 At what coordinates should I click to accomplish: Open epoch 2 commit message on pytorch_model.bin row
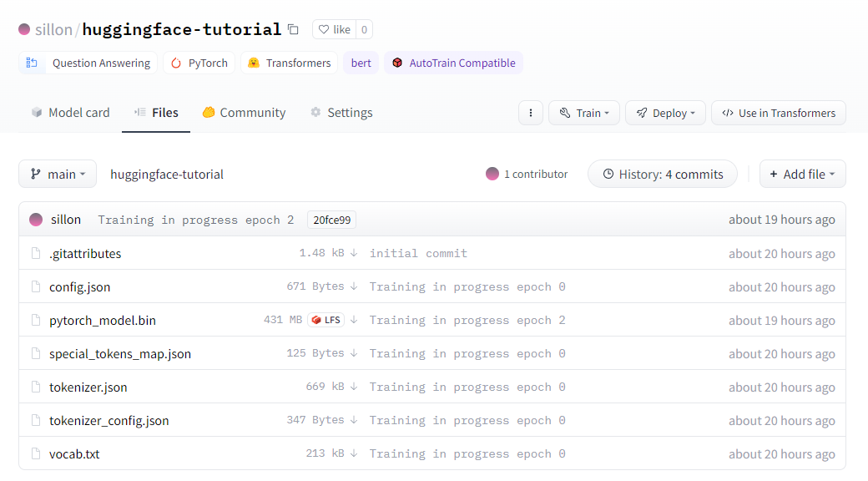point(467,321)
